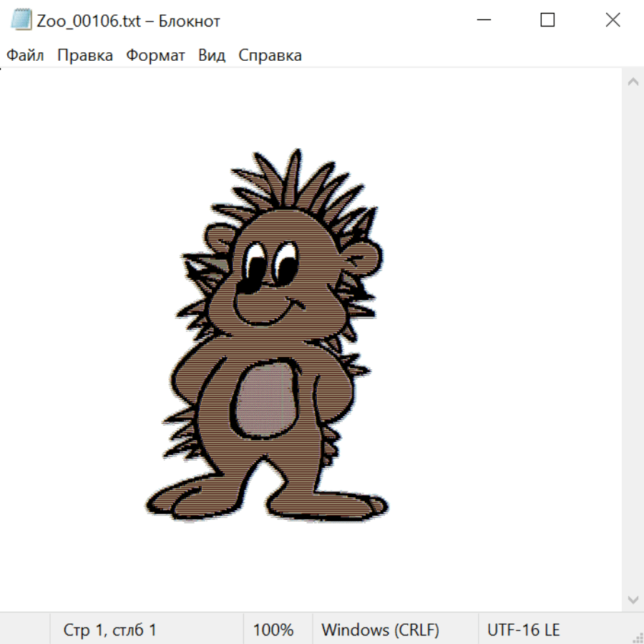Open the Правка menu
Viewport: 644px width, 644px height.
point(85,56)
